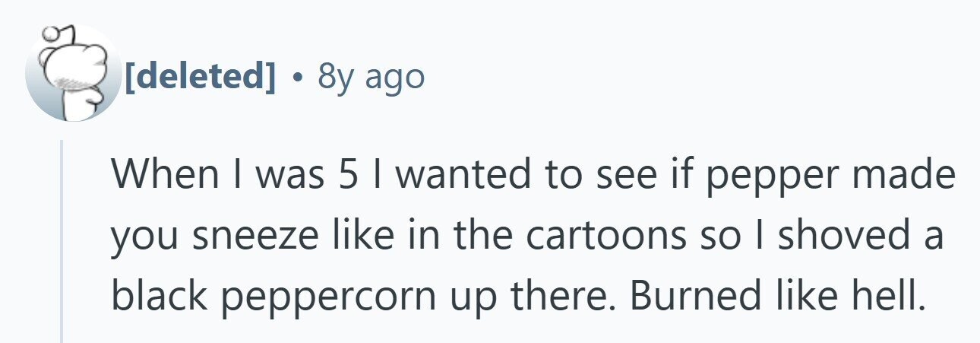The image size is (980, 343).
Task: Open the [deleted] user profile link
Action: point(200,76)
